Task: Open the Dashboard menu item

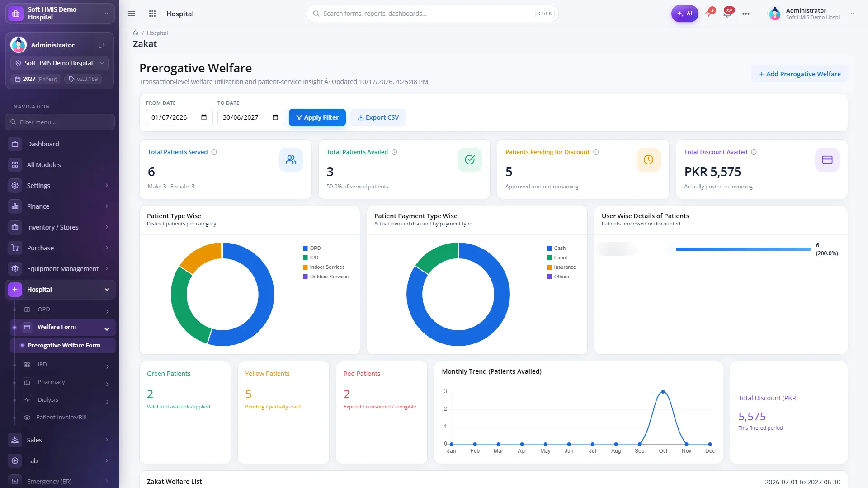Action: [x=60, y=144]
